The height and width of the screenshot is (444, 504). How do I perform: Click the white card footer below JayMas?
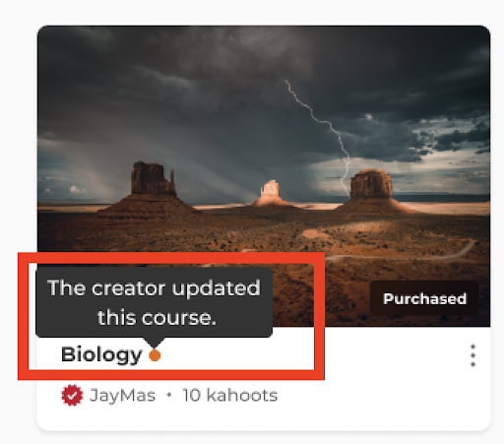point(264,418)
